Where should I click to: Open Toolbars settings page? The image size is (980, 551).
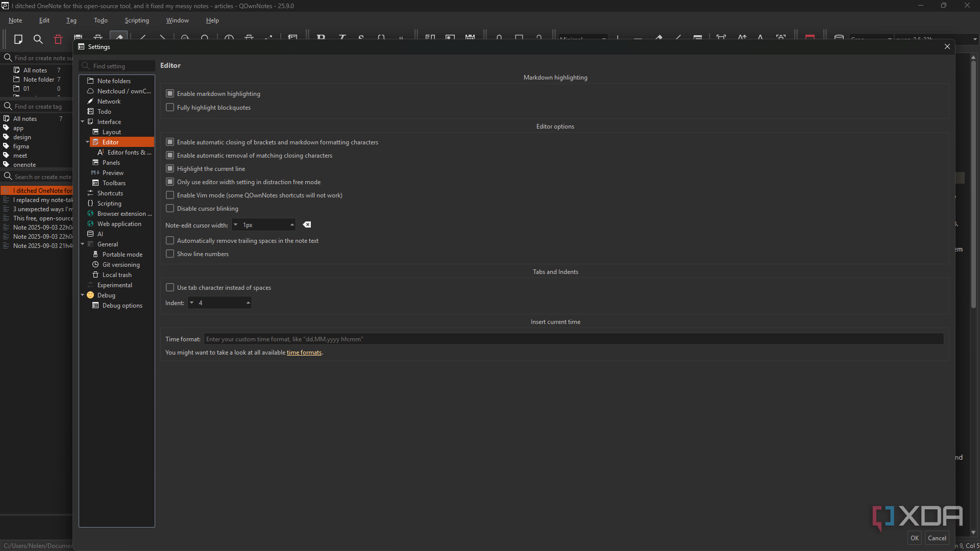(x=114, y=183)
